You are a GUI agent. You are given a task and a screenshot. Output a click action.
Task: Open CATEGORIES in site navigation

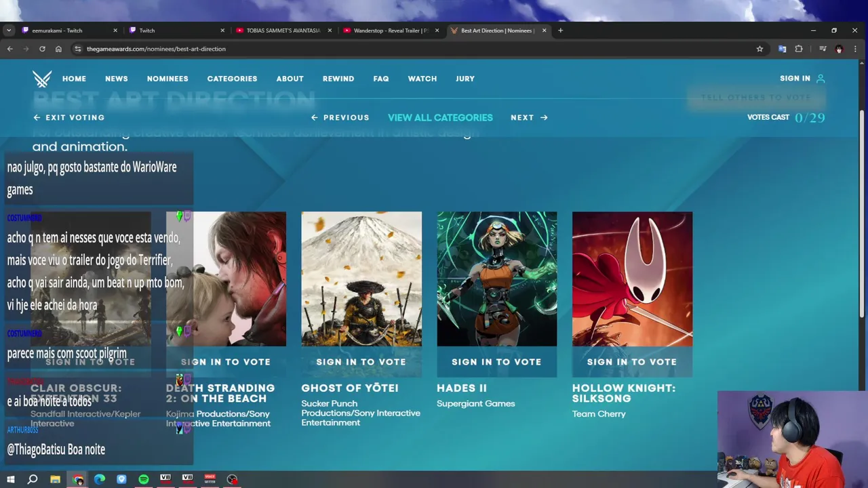232,79
